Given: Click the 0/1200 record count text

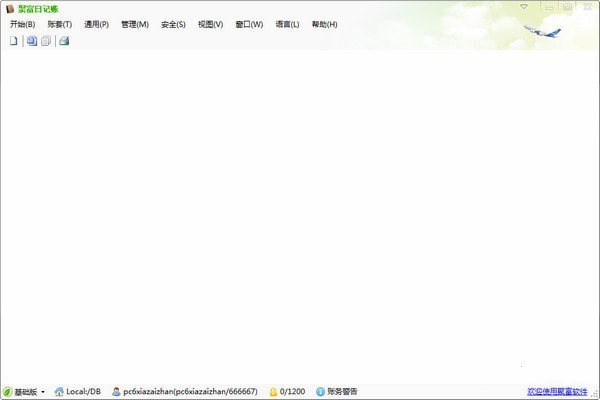Looking at the screenshot, I should [292, 392].
